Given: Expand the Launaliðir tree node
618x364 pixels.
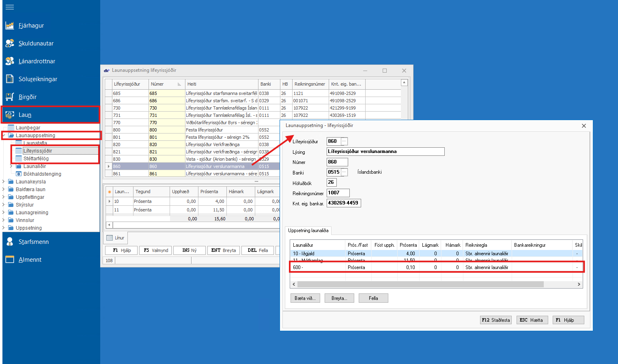Looking at the screenshot, I should (11, 166).
